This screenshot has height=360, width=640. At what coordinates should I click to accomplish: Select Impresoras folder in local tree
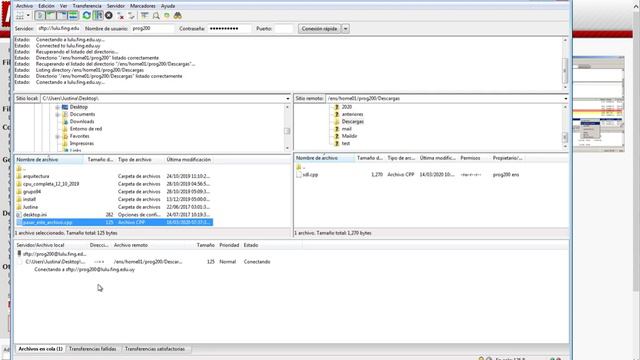82,144
